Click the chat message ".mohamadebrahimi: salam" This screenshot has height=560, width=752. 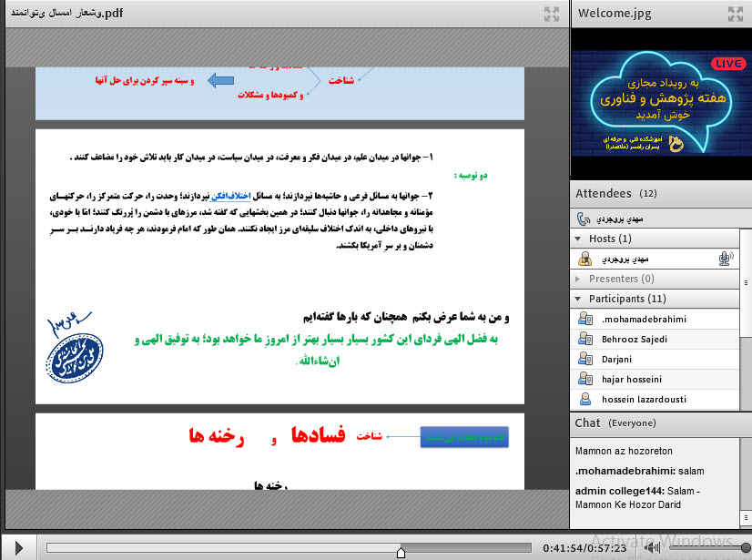[x=640, y=472]
